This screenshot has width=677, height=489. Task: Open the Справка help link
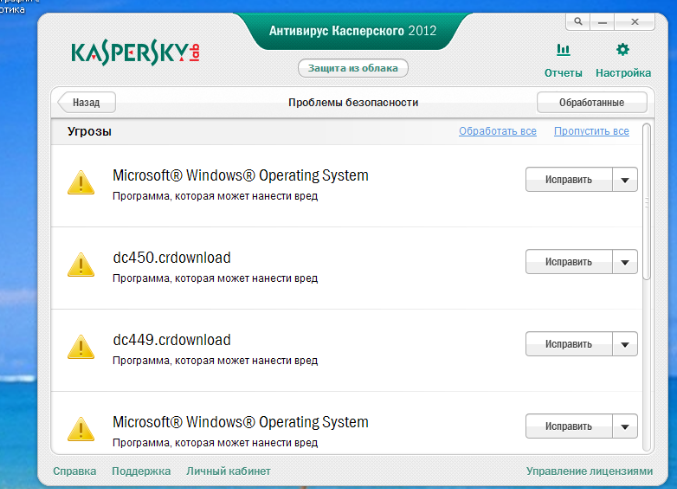point(74,471)
